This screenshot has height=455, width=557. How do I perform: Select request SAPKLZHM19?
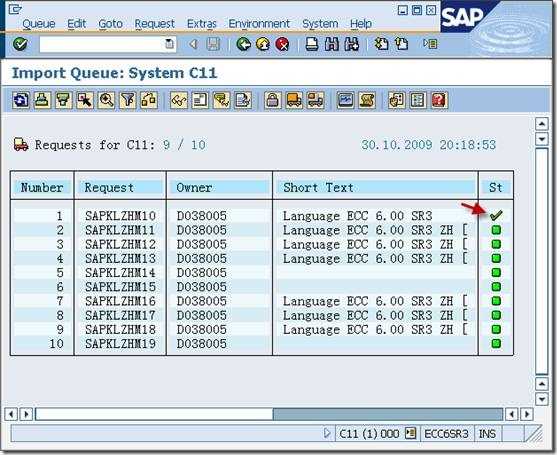coord(120,343)
